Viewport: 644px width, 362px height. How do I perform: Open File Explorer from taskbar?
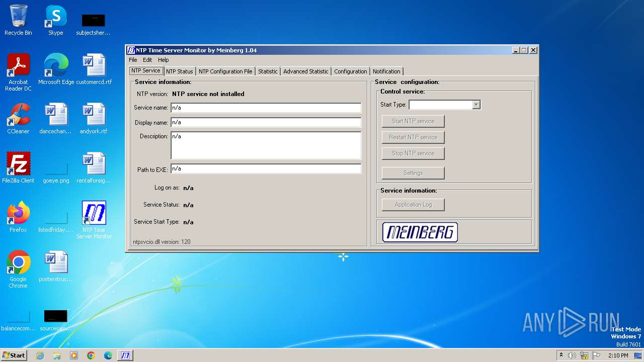coord(57,355)
